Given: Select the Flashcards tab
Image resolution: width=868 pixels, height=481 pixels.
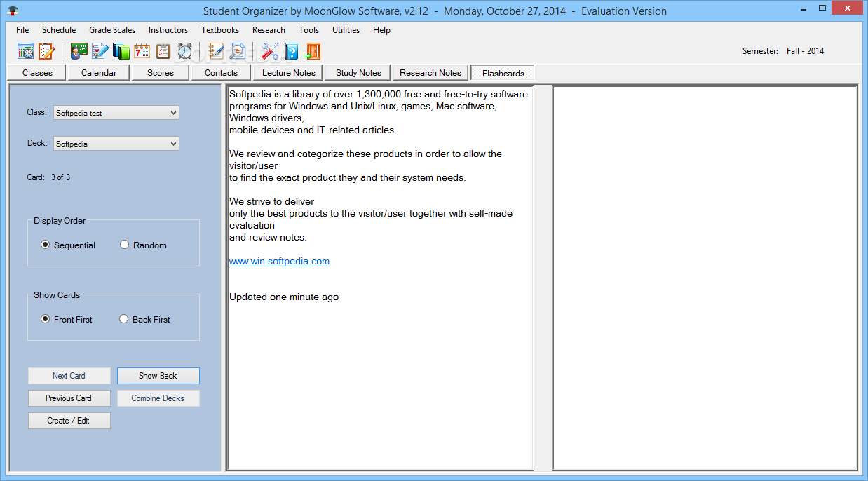Looking at the screenshot, I should pyautogui.click(x=503, y=73).
